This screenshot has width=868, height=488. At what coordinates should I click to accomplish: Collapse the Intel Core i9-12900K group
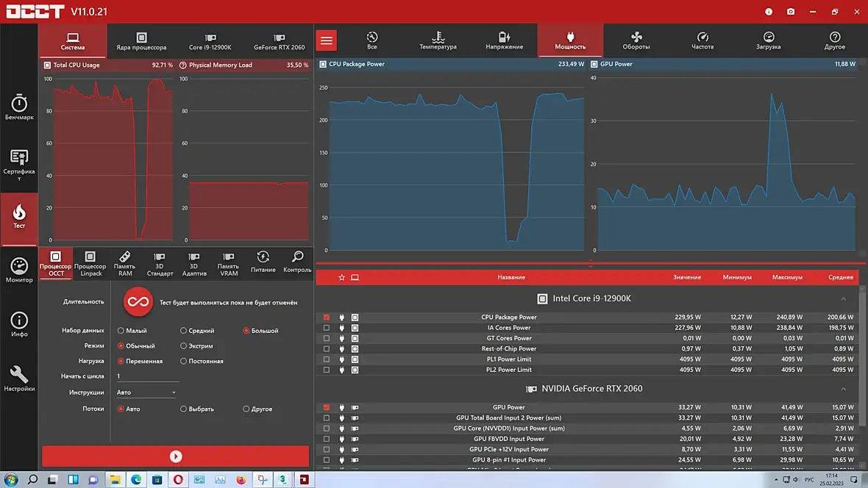(x=844, y=299)
